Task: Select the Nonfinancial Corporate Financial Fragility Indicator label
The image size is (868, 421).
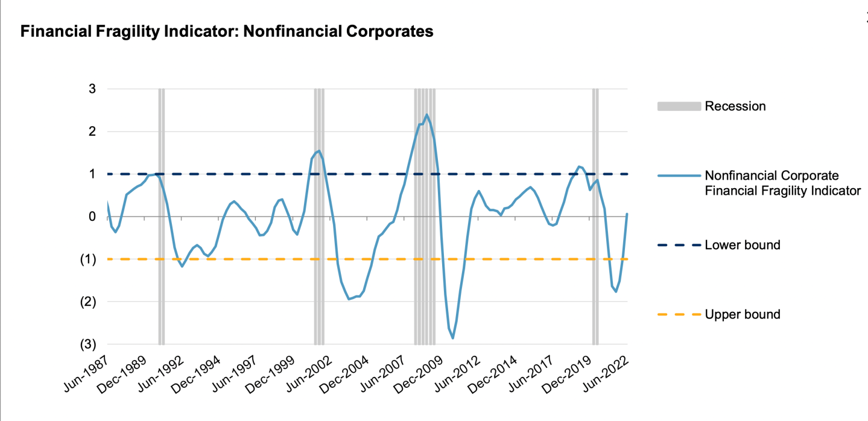Action: point(782,183)
